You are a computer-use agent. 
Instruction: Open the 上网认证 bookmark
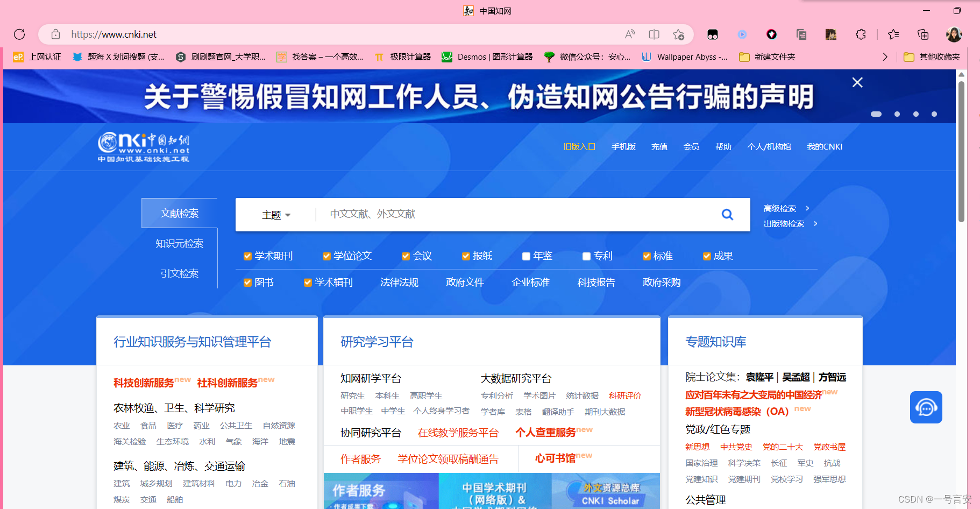coord(37,57)
